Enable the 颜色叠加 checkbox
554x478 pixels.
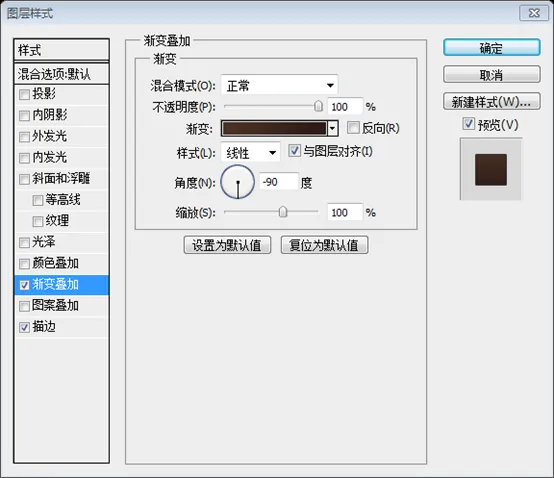(24, 264)
